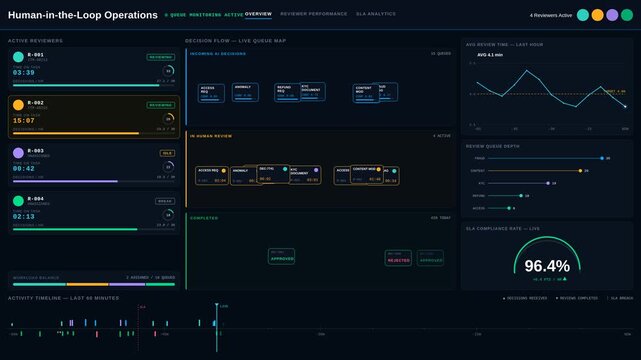
Task: Click the circular gauge on R-003 card
Action: (168, 167)
